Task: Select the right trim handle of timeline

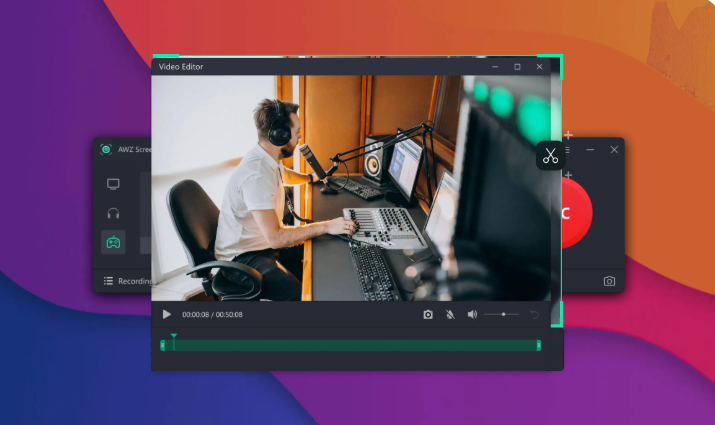Action: coord(539,346)
